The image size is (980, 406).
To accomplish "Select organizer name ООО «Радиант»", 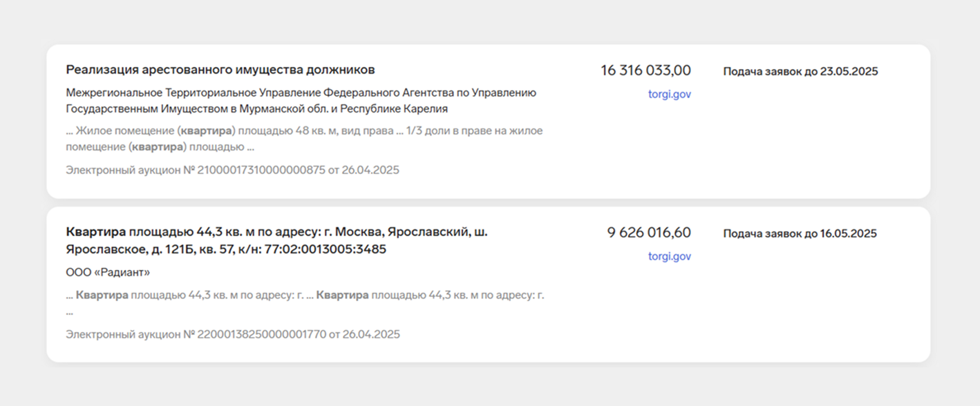I will click(108, 272).
